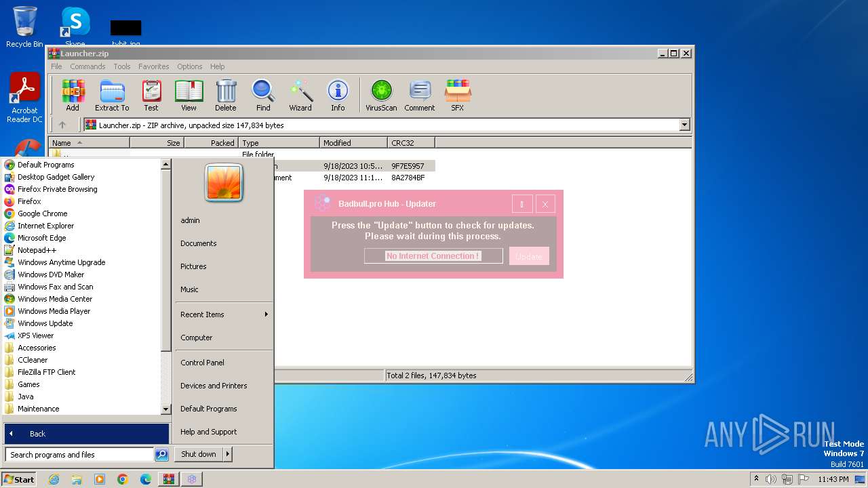Click Search programs and files field
This screenshot has width=868, height=488.
pyautogui.click(x=80, y=455)
